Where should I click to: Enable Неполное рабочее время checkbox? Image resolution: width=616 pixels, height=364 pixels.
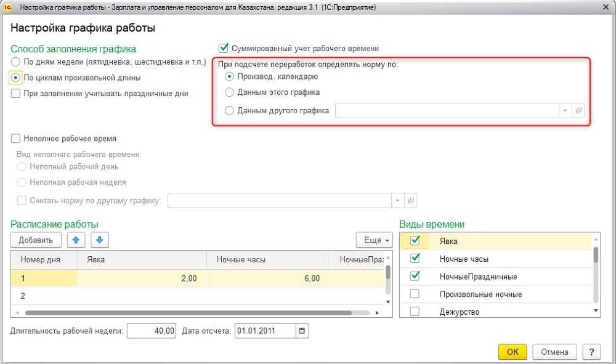pos(16,139)
